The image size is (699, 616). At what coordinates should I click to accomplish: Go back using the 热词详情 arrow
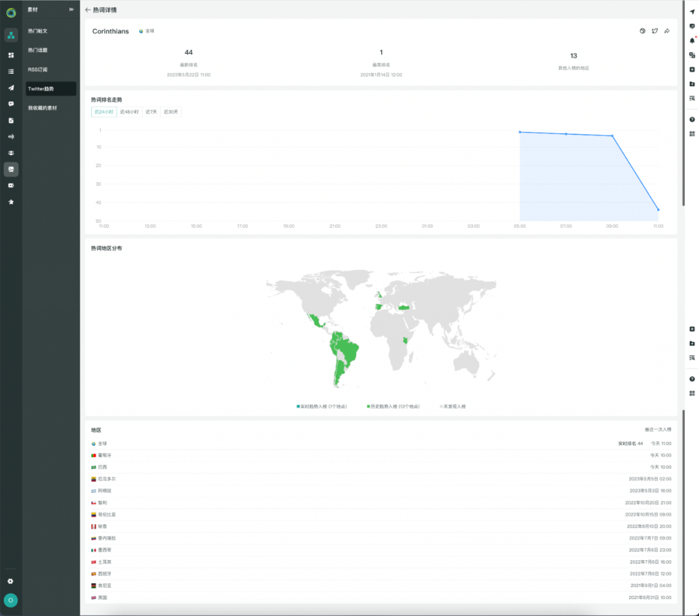point(88,10)
